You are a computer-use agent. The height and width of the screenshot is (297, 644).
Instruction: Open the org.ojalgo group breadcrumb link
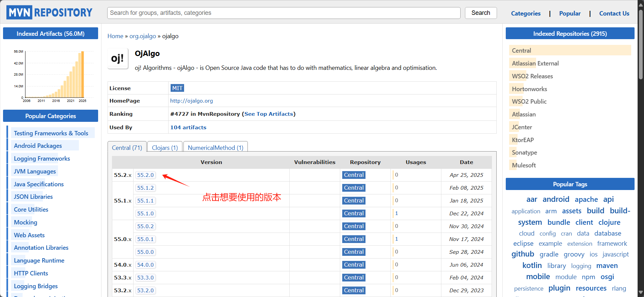click(143, 36)
